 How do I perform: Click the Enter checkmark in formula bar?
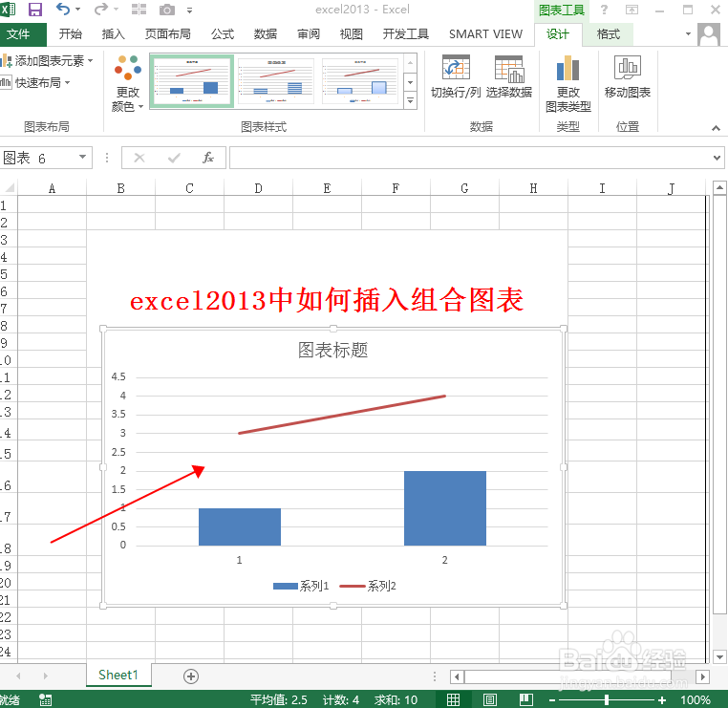[174, 158]
